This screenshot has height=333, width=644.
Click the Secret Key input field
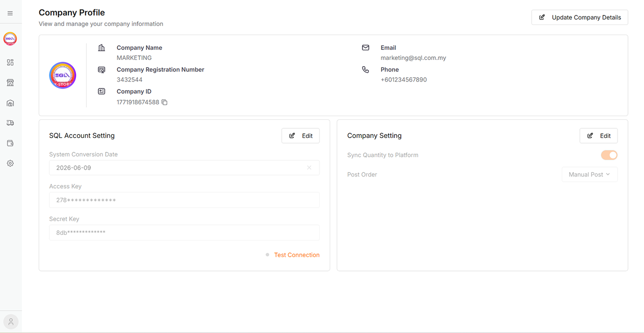(184, 232)
